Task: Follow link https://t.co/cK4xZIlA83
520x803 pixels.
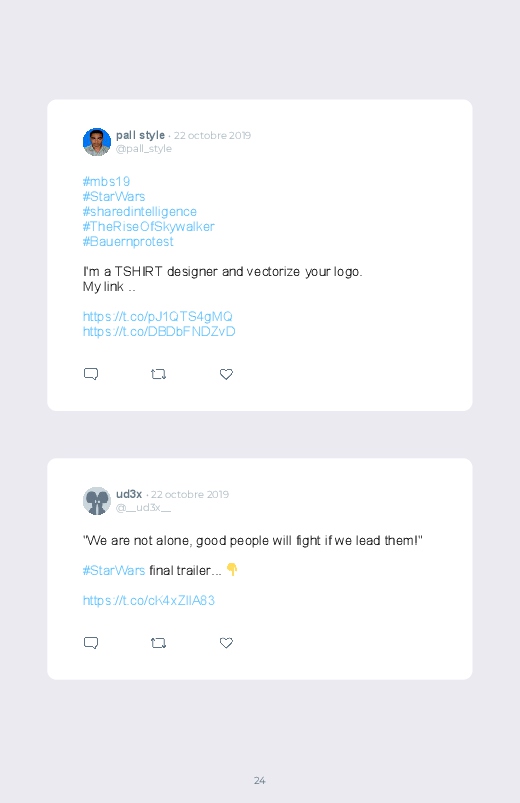Action: (149, 600)
